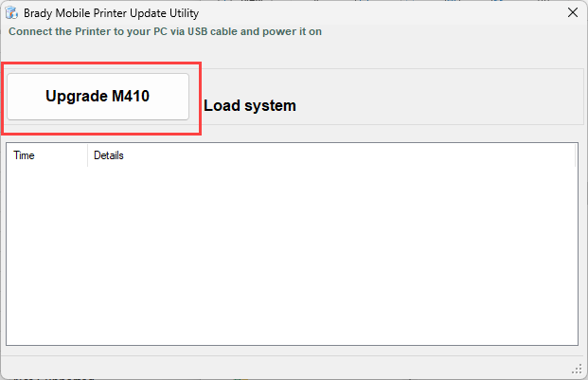This screenshot has height=380, width=588.
Task: Click the Upgrade M410 button
Action: pos(98,97)
